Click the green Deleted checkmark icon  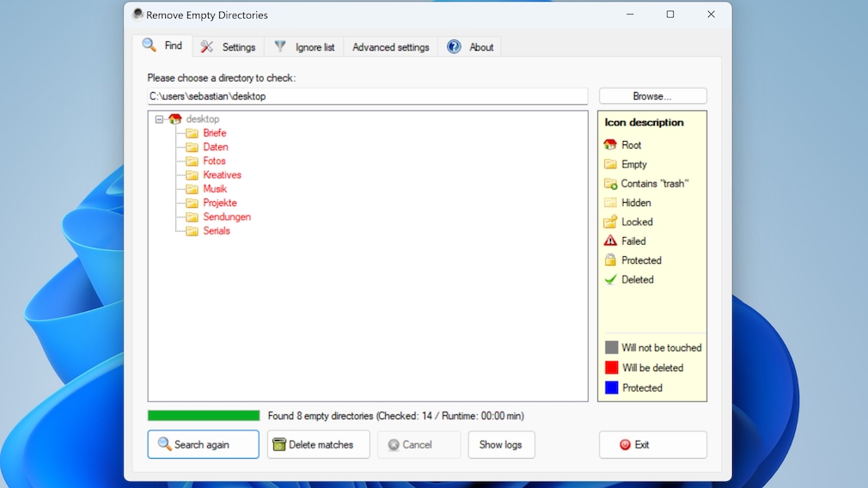click(610, 280)
